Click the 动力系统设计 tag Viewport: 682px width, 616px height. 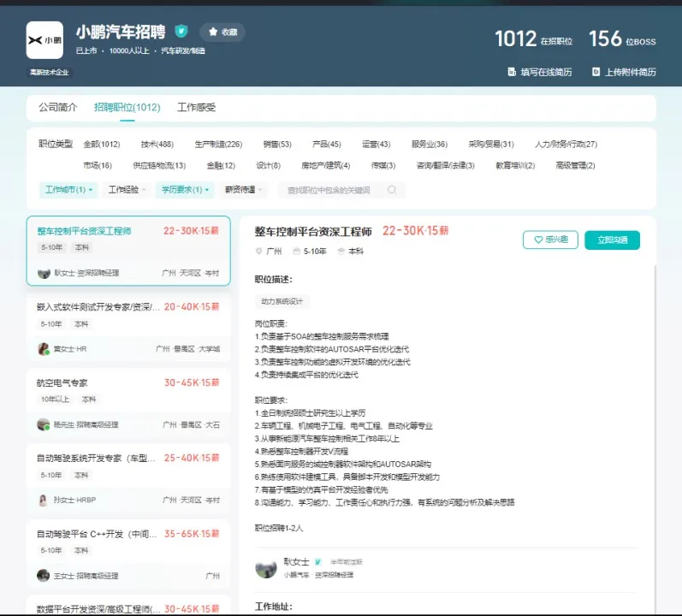click(282, 301)
